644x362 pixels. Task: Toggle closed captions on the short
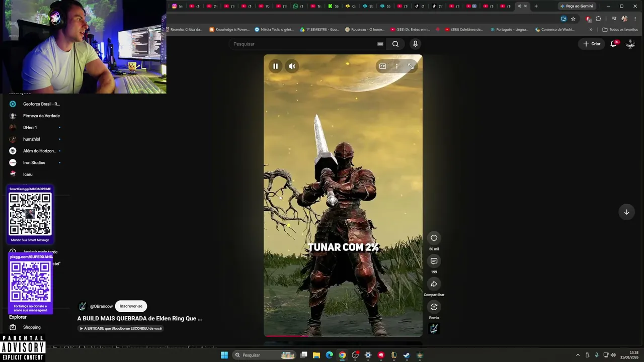coord(382,66)
